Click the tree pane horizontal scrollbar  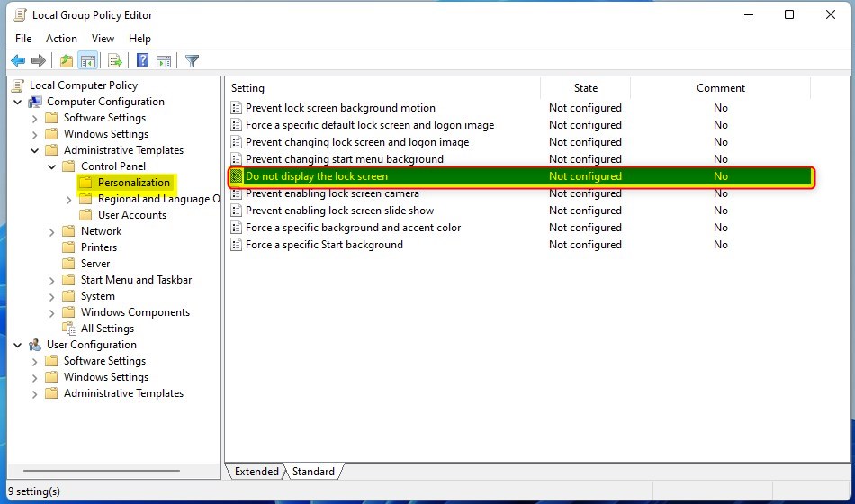(102, 470)
